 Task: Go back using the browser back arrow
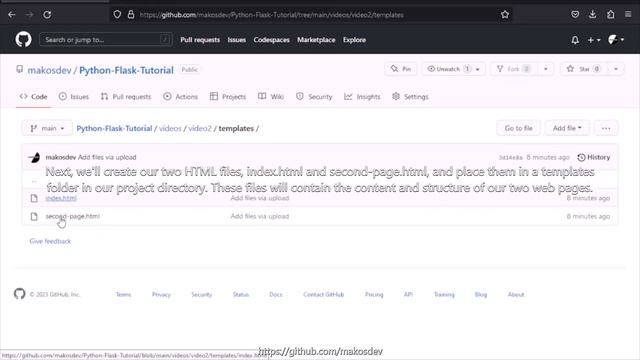click(11, 15)
